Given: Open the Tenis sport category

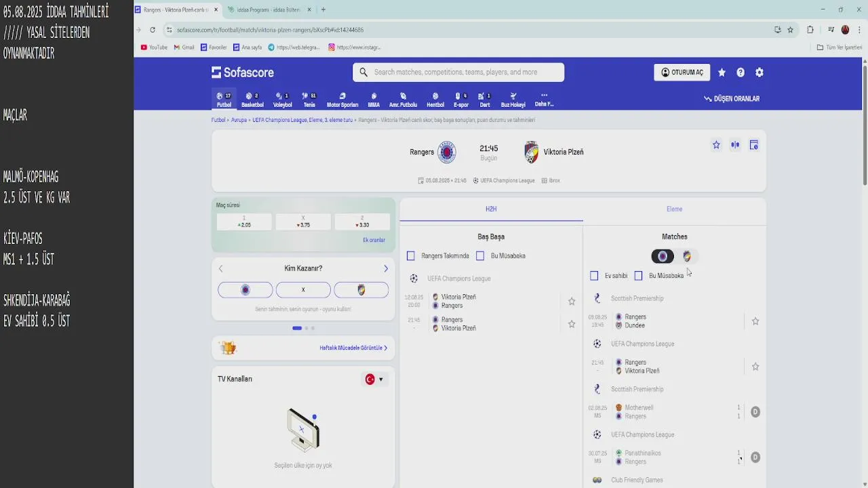Looking at the screenshot, I should [309, 100].
